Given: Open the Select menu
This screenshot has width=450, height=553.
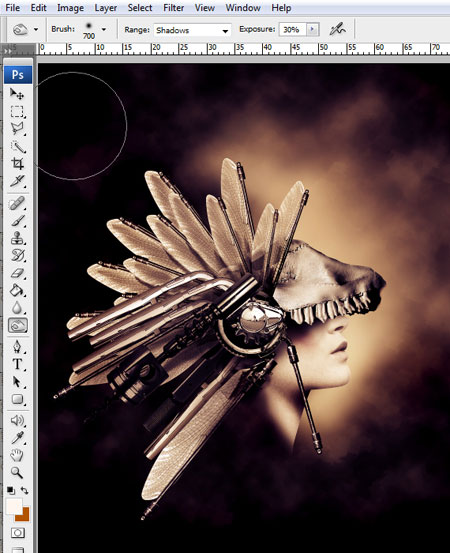Looking at the screenshot, I should pos(140,7).
